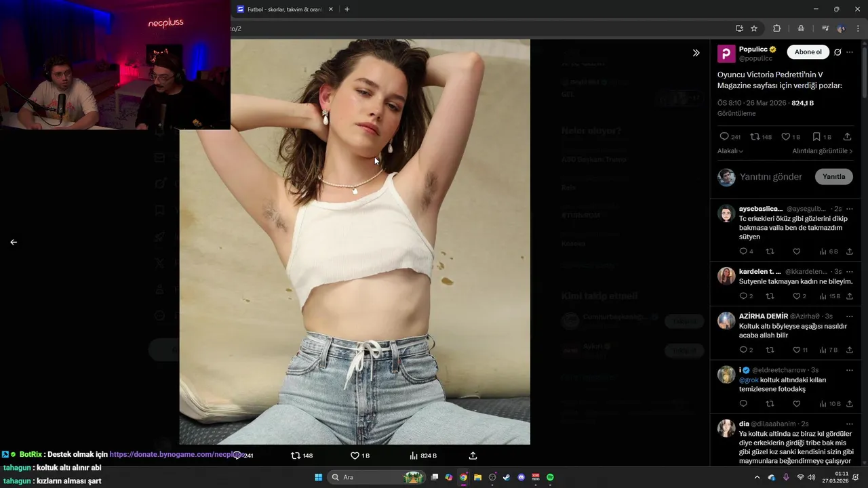Open the Populicc profile avatar
Screen dimensions: 868x488
coord(726,54)
